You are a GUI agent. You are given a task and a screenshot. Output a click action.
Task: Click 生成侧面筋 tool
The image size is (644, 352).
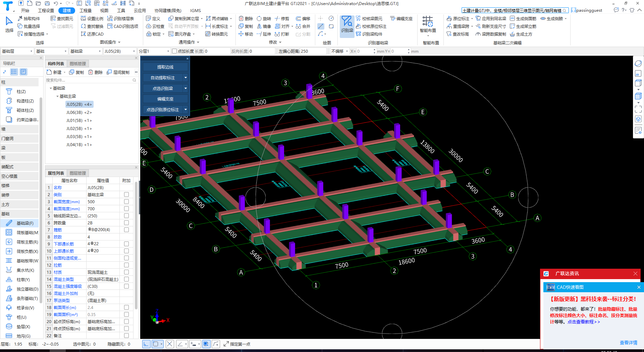pyautogui.click(x=523, y=18)
